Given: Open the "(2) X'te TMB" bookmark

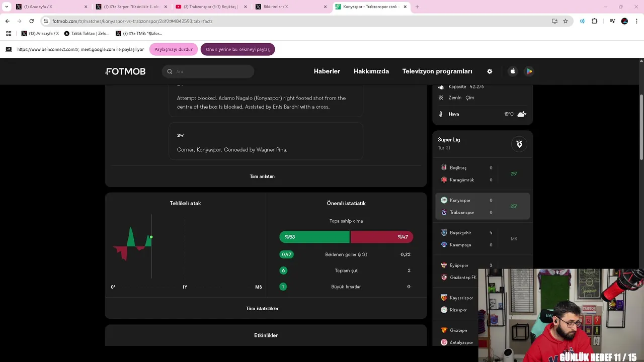Looking at the screenshot, I should pos(139,33).
